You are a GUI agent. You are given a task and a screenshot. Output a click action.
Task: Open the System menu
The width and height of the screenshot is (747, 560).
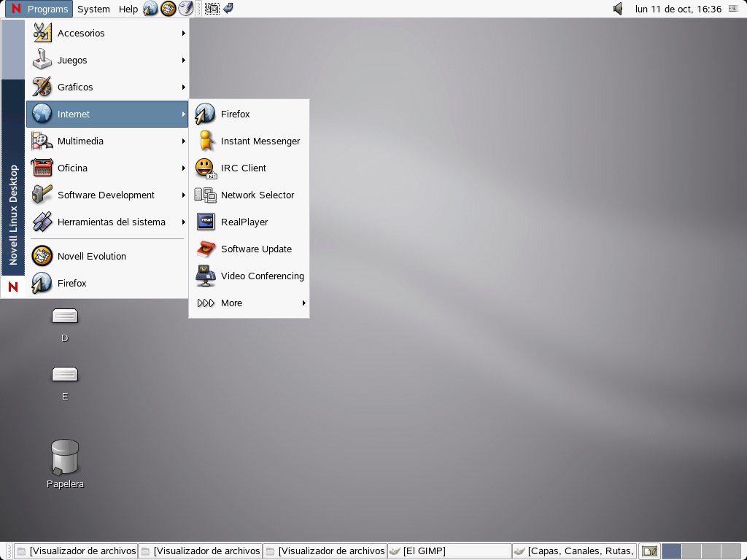[x=93, y=9]
